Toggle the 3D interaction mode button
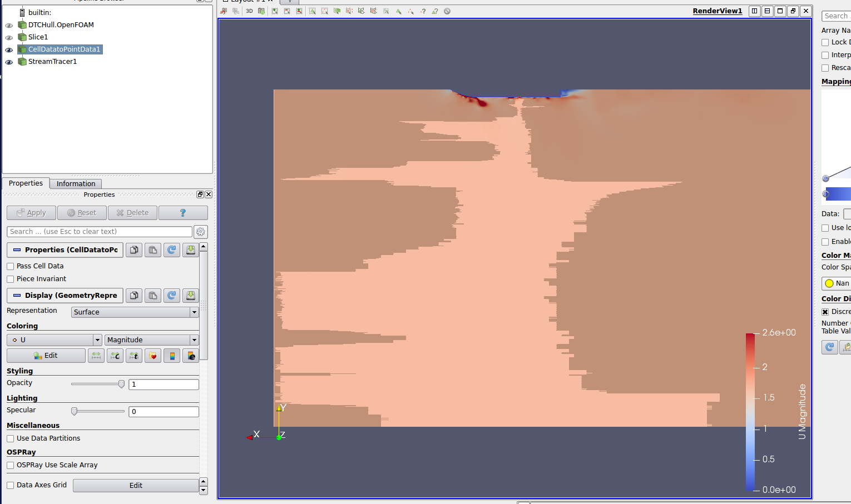 coord(249,11)
